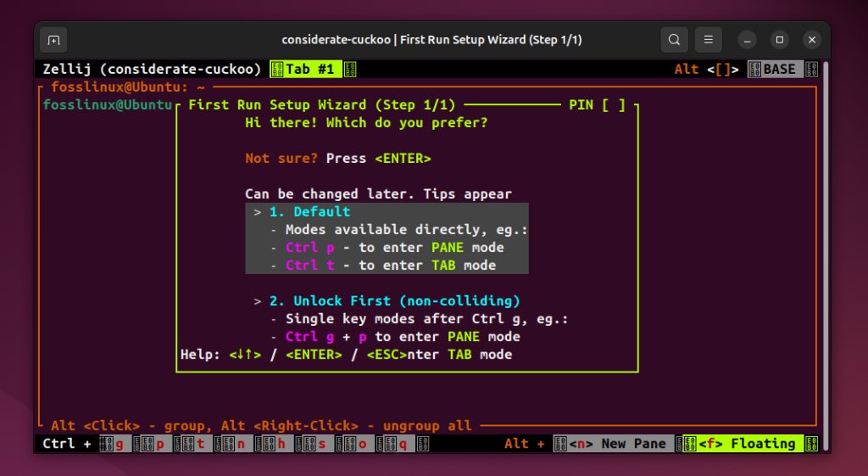Click 'Can be changed later. Tips appear' text
Viewport: 868px width, 476px height.
coord(379,194)
